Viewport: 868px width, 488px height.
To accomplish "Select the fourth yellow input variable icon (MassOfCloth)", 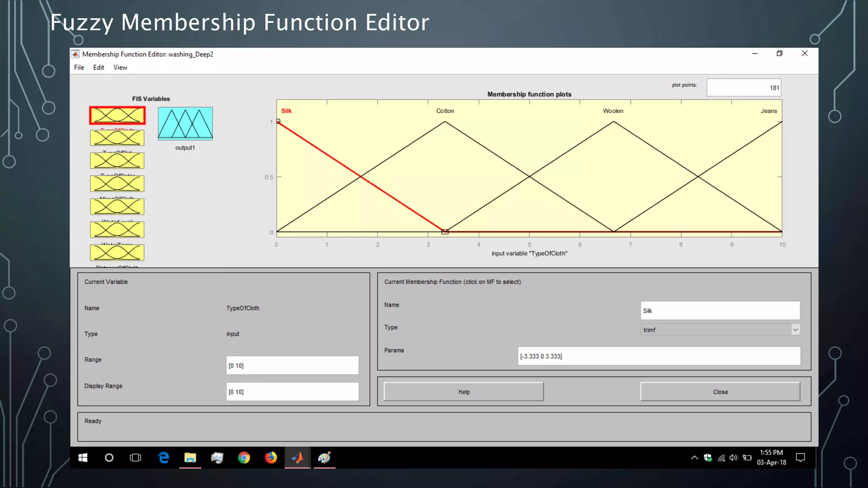I will tap(117, 183).
